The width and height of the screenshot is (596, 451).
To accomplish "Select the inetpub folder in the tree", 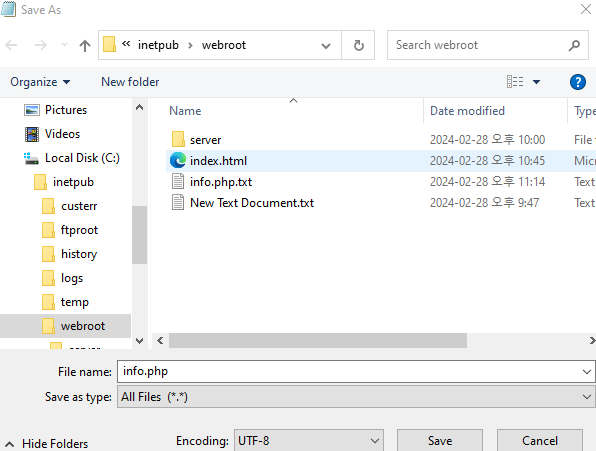I will pyautogui.click(x=73, y=182).
